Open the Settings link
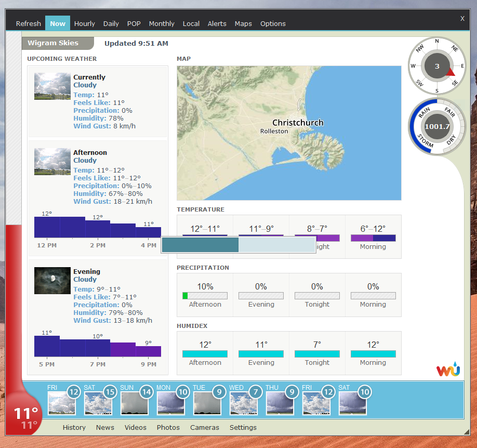 coord(243,427)
